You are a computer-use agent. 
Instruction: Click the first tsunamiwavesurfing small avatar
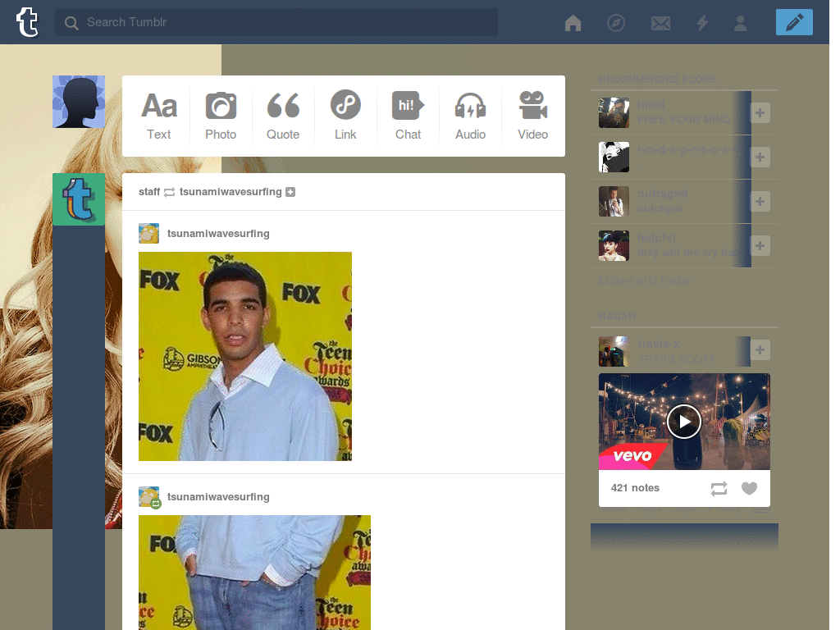149,234
